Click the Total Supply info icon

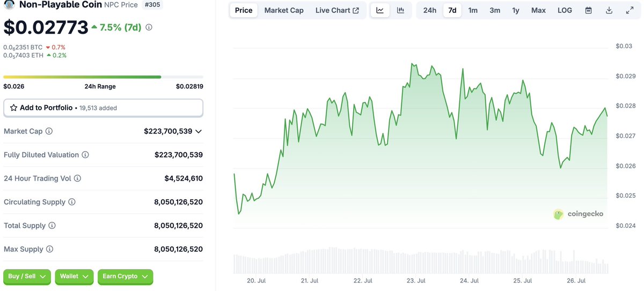pyautogui.click(x=52, y=226)
